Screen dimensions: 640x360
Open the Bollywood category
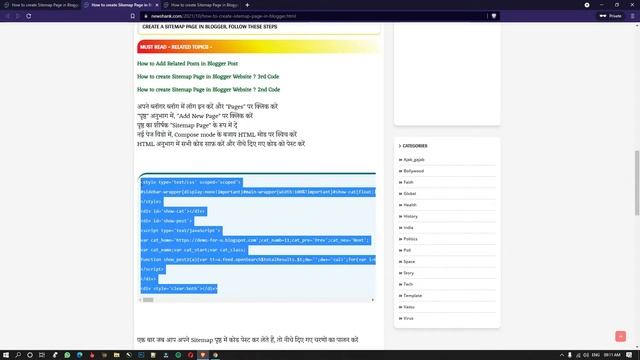click(x=413, y=171)
